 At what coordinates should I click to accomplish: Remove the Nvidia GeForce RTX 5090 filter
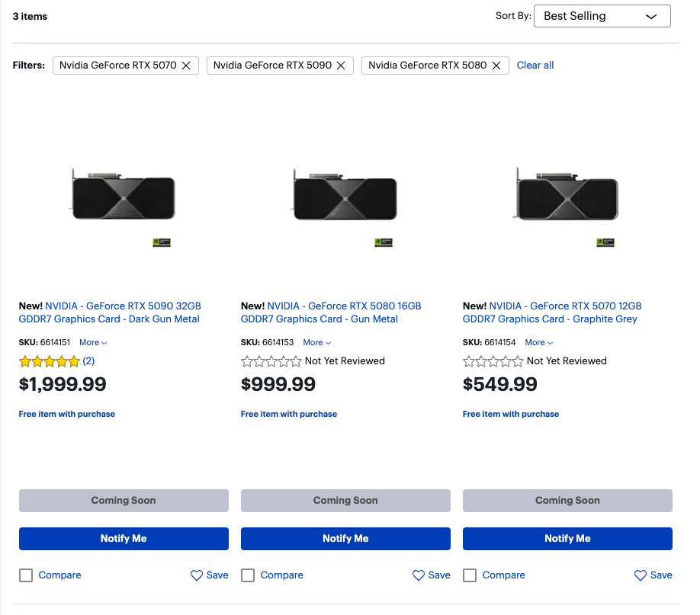pyautogui.click(x=341, y=66)
